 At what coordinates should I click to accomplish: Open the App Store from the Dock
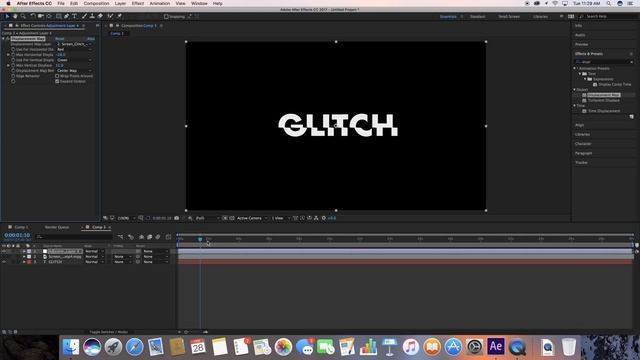pyautogui.click(x=453, y=347)
